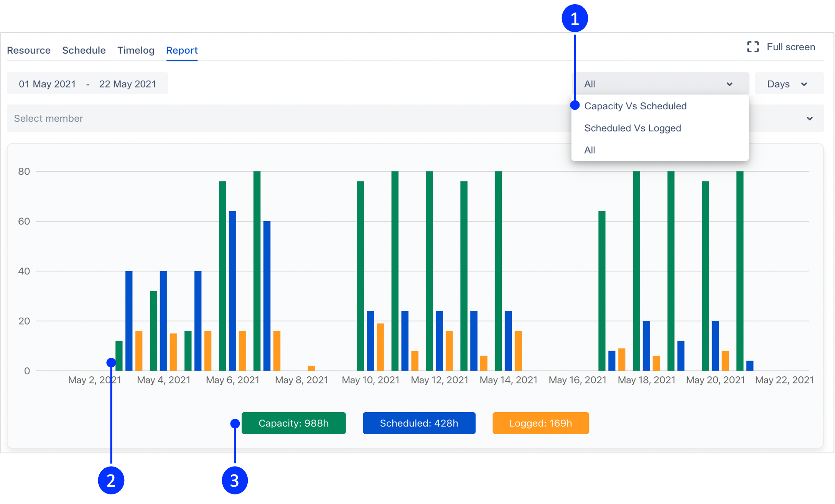Select the All option in dropdown list

(590, 150)
